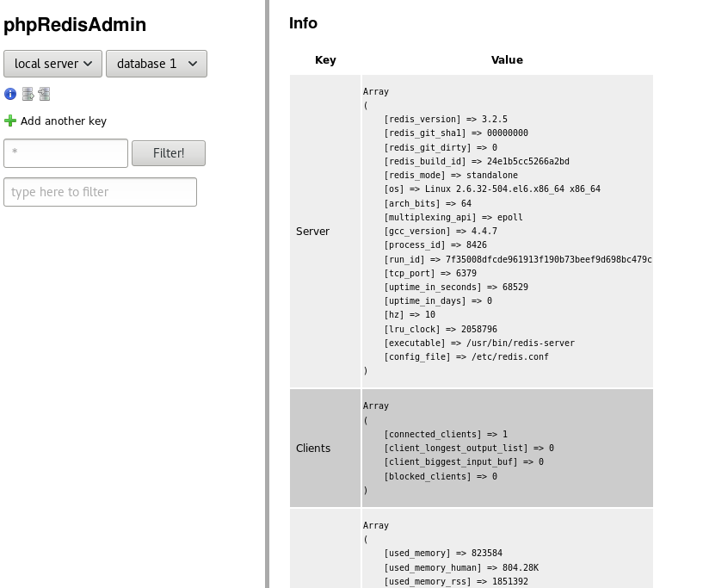Focus the type here to filter field
The height and width of the screenshot is (588, 703).
tap(100, 192)
